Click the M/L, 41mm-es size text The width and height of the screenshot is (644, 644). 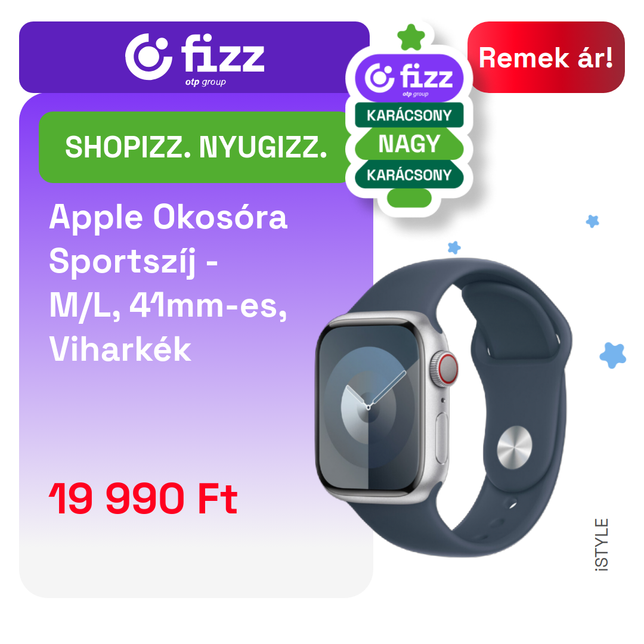(168, 305)
